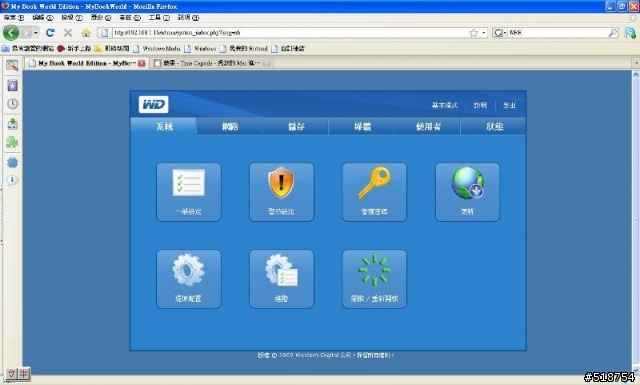
Task: Open the Windows Media bookmark
Action: (157, 49)
